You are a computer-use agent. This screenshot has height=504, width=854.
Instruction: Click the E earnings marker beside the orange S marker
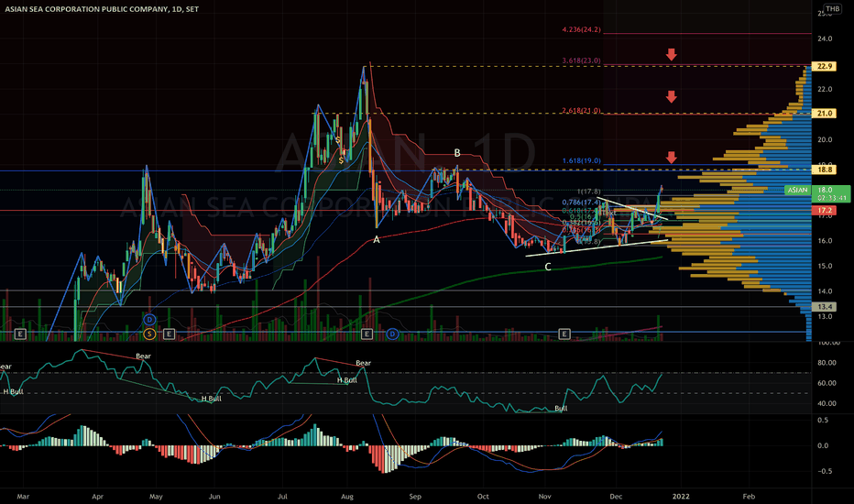click(169, 334)
